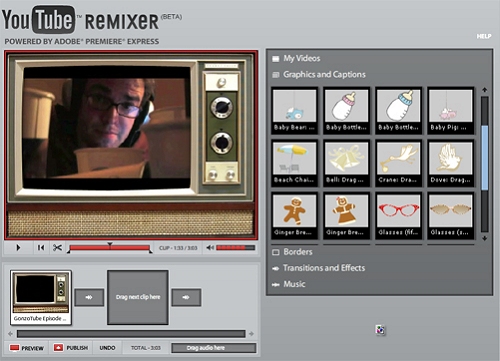Select the Bell graphic
Image resolution: width=500 pixels, height=361 pixels.
click(x=346, y=163)
